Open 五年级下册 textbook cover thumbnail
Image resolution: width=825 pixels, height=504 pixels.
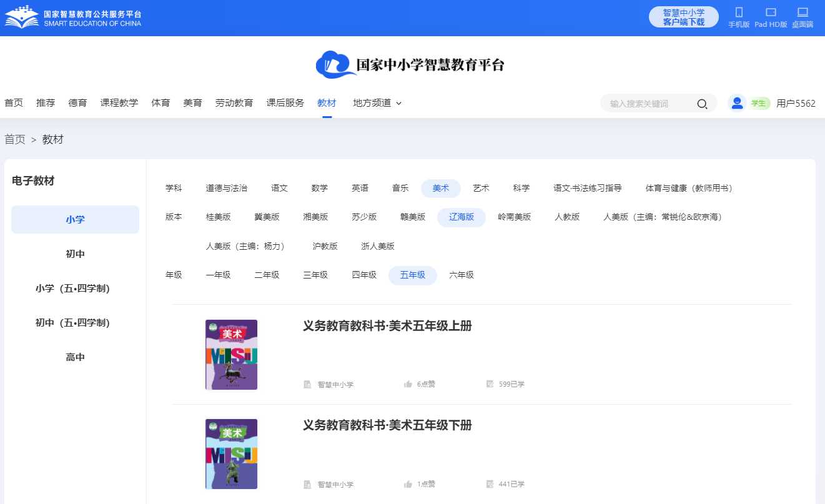[x=231, y=454]
